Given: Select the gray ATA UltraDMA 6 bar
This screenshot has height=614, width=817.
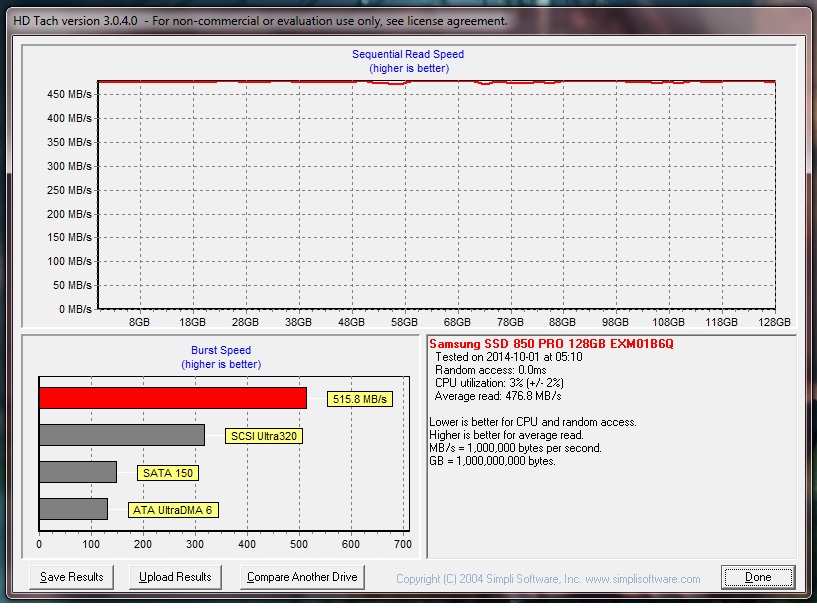Looking at the screenshot, I should point(73,509).
